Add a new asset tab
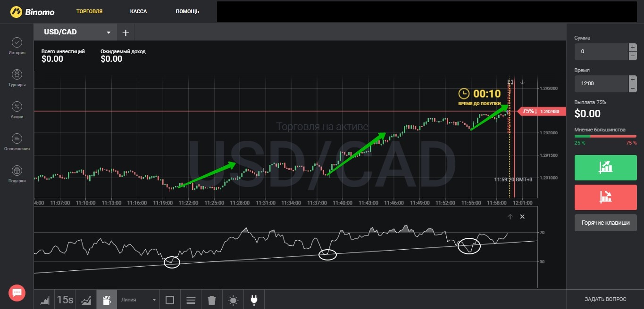The height and width of the screenshot is (309, 644). click(125, 33)
